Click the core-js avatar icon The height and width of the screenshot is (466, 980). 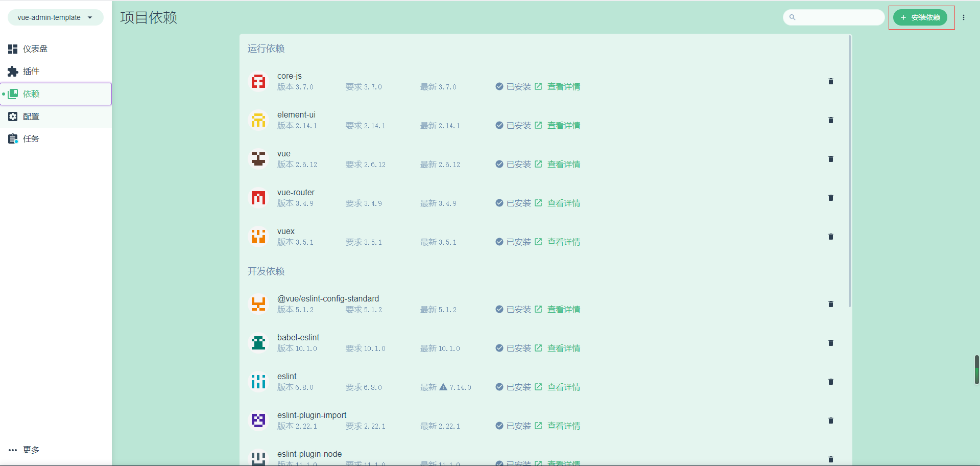tap(258, 81)
